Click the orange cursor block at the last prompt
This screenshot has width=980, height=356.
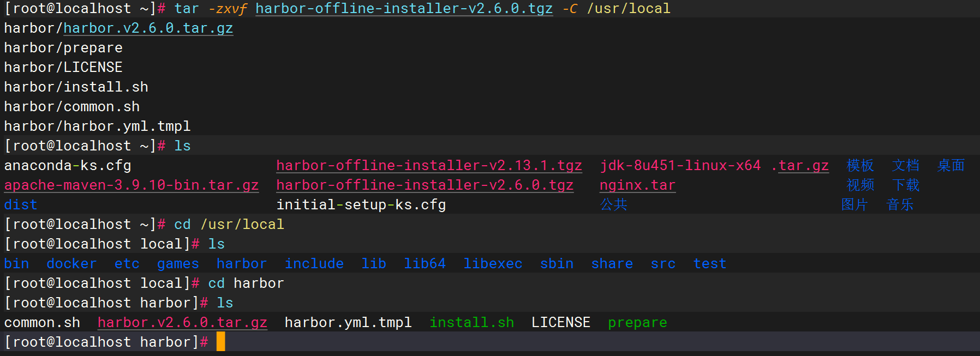pos(220,342)
